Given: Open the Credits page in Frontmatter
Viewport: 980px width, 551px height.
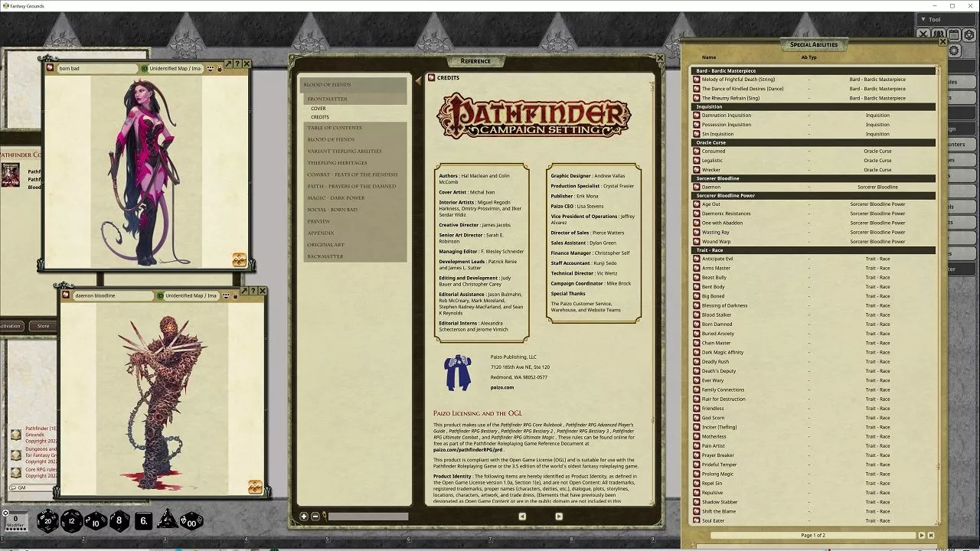Looking at the screenshot, I should coord(320,117).
